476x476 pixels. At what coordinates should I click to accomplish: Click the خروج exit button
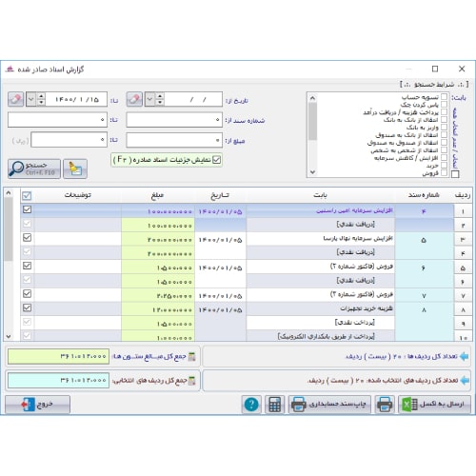[37, 405]
